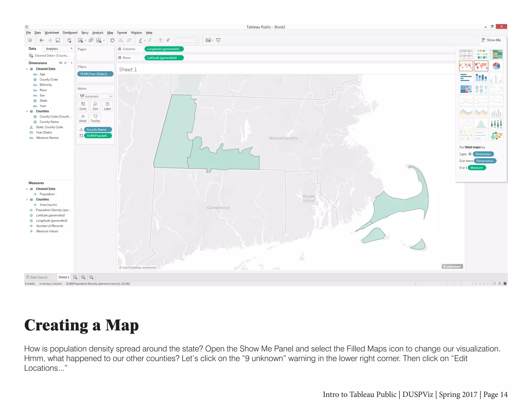532x411 pixels.
Task: Switch to the Data Source tab
Action: coord(37,277)
